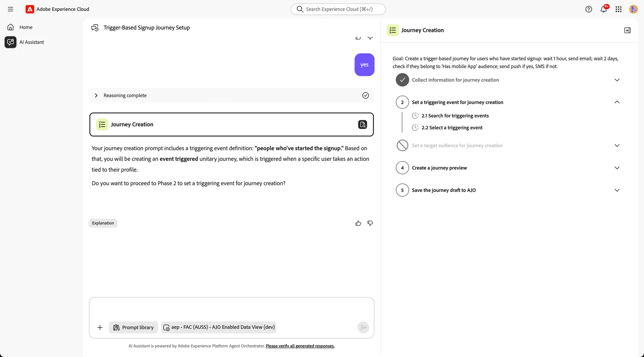
Task: Click the step 5 circle icon
Action: (x=402, y=190)
